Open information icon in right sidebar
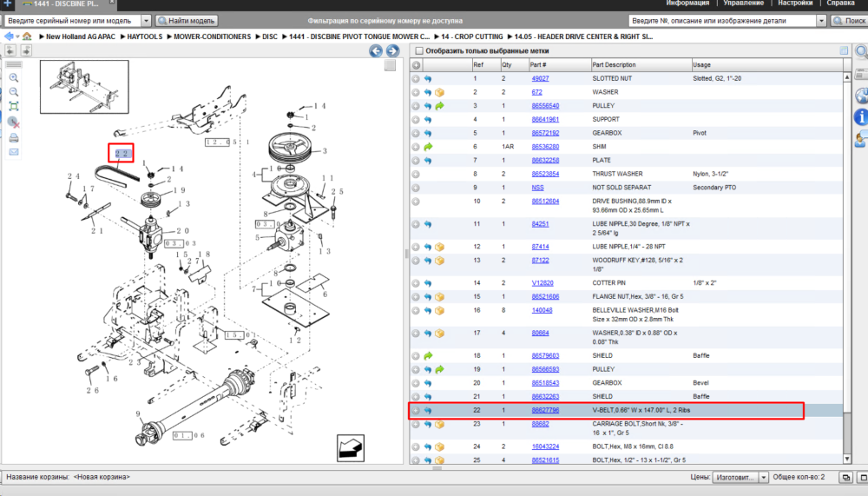The width and height of the screenshot is (868, 496). click(x=861, y=117)
